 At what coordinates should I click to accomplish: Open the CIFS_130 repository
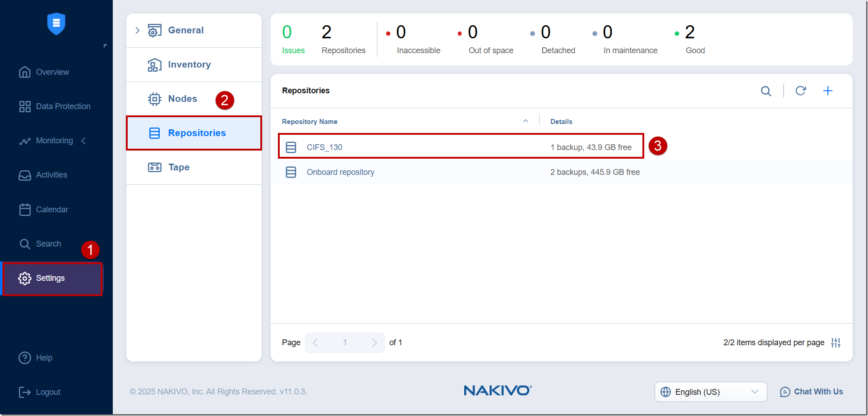point(324,147)
